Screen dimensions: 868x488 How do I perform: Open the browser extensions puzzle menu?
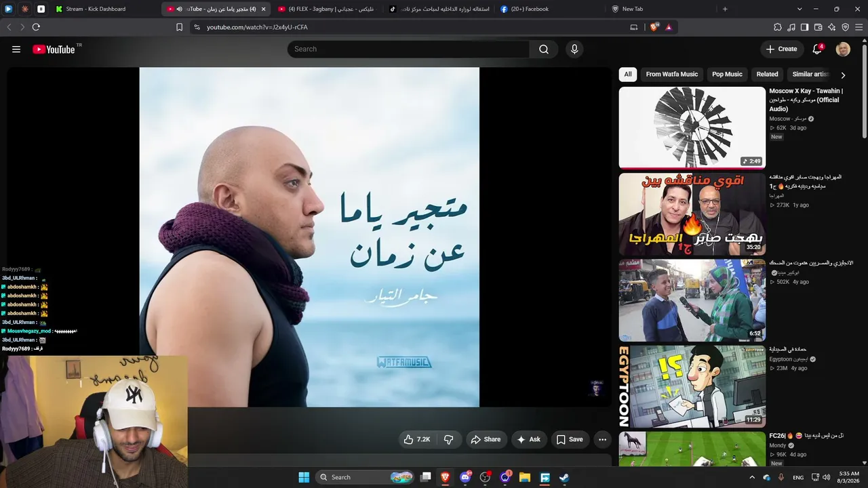(x=778, y=27)
